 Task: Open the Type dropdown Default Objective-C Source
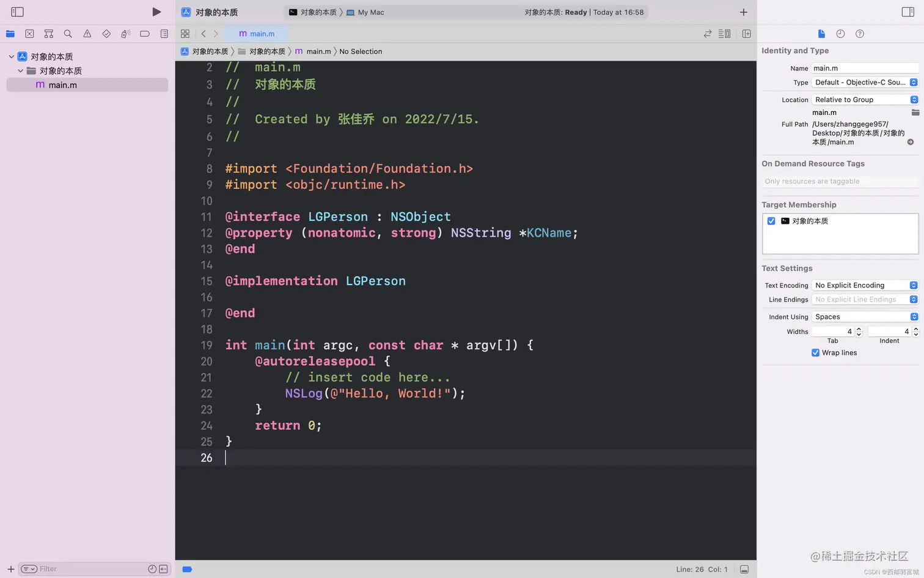click(865, 83)
